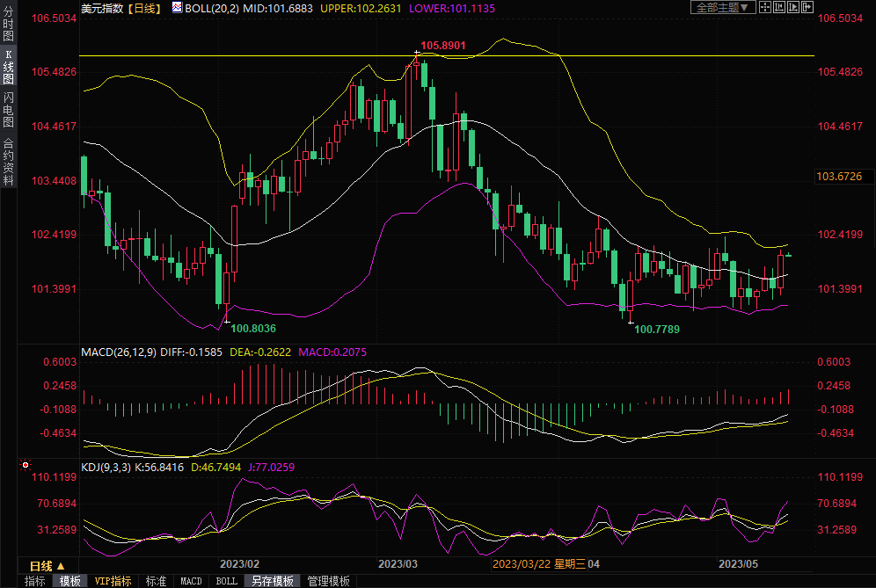
Task: Click the exit arrow icon at top right
Action: point(807,8)
